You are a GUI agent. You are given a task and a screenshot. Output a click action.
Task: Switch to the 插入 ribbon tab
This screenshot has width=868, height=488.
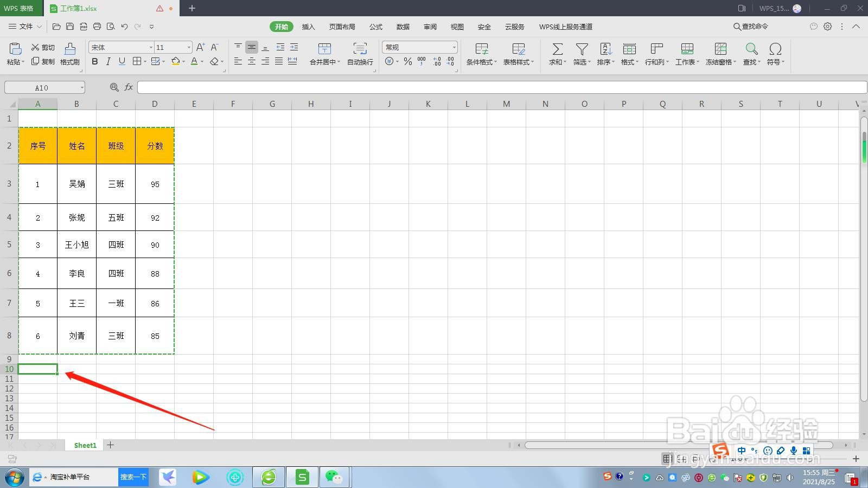tap(308, 27)
